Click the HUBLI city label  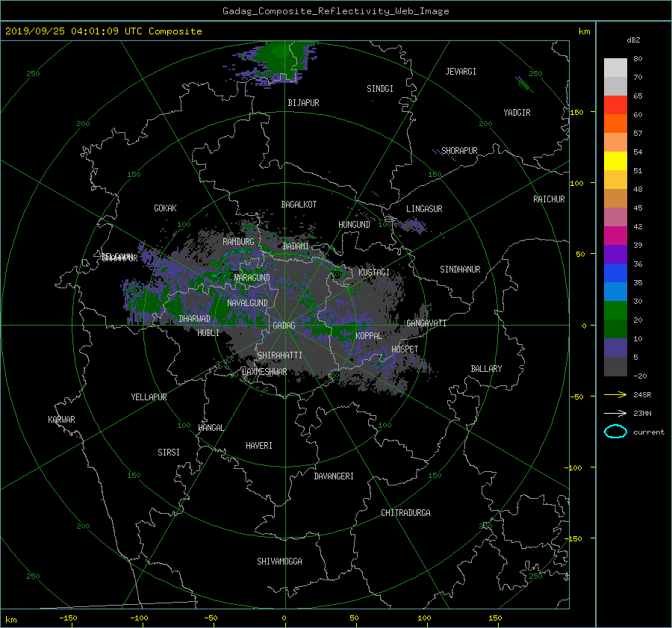(208, 332)
